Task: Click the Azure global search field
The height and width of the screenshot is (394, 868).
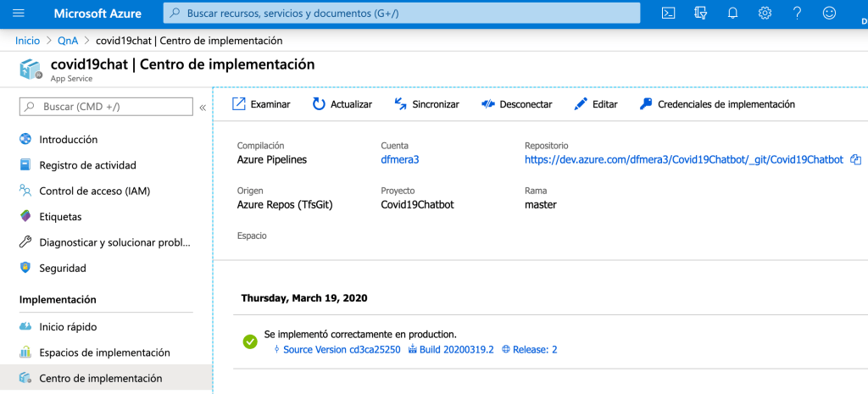Action: 401,14
